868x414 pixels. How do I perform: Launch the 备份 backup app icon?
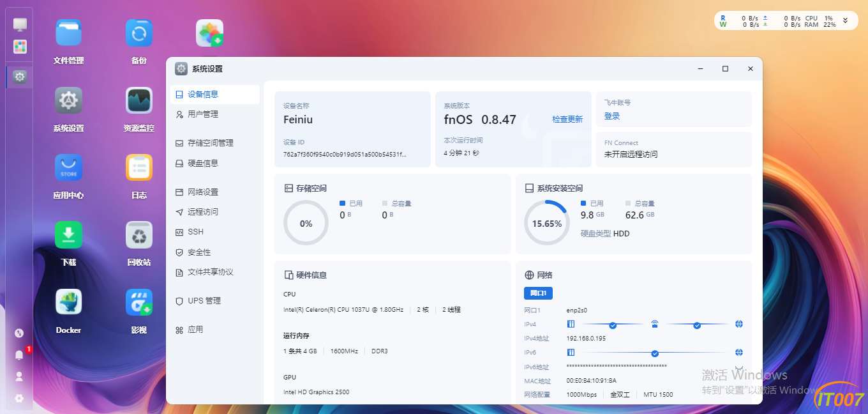click(x=139, y=33)
